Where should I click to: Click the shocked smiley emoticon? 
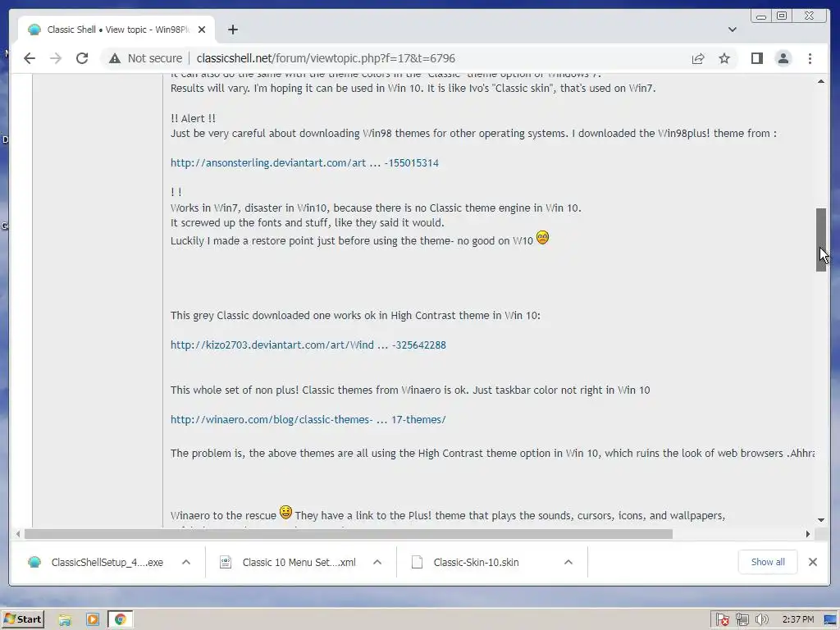coord(543,237)
